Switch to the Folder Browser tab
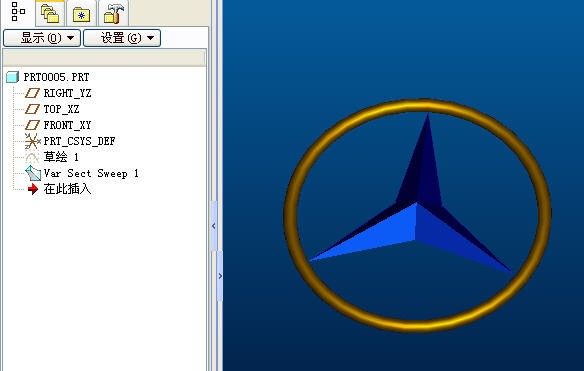Screen dimensions: 584x371 coord(50,13)
